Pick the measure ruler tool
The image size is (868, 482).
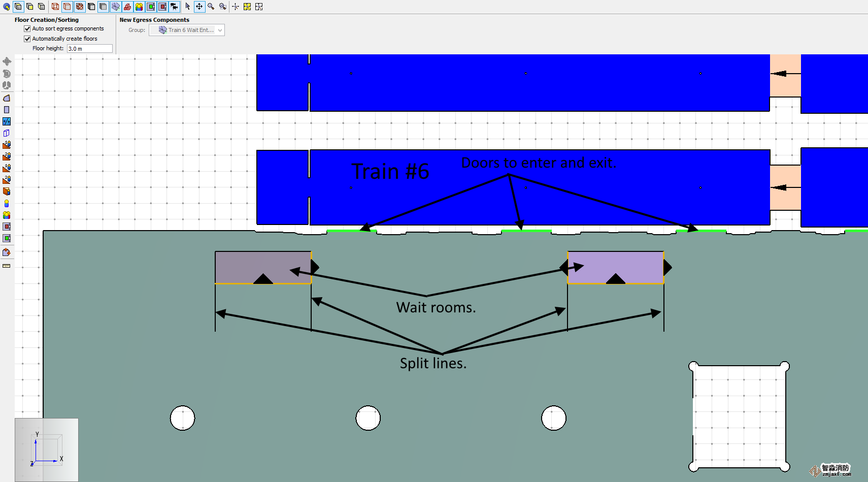coord(7,266)
